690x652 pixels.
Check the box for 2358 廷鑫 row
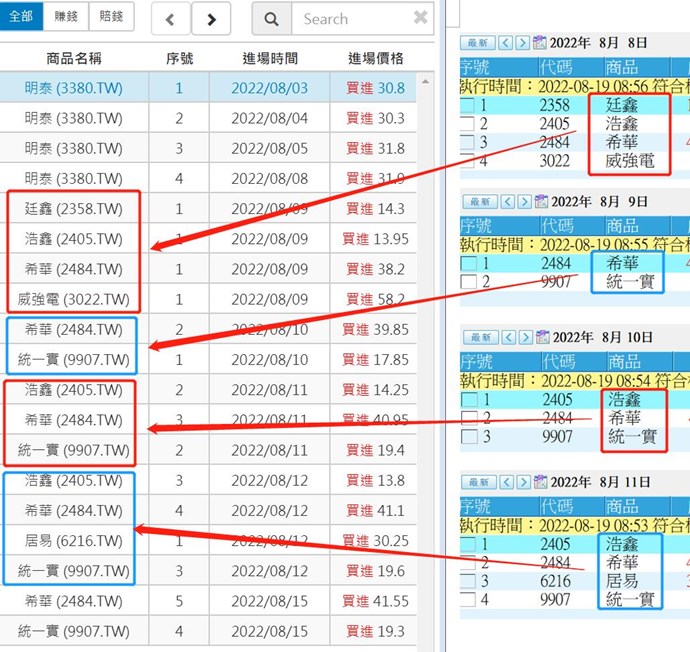pos(468,106)
